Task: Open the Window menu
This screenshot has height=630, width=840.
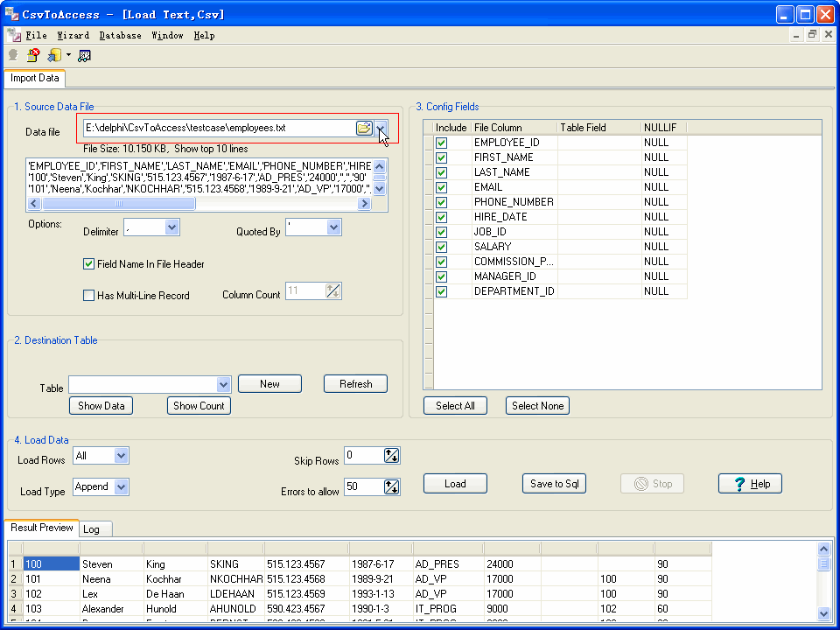Action: pyautogui.click(x=167, y=35)
